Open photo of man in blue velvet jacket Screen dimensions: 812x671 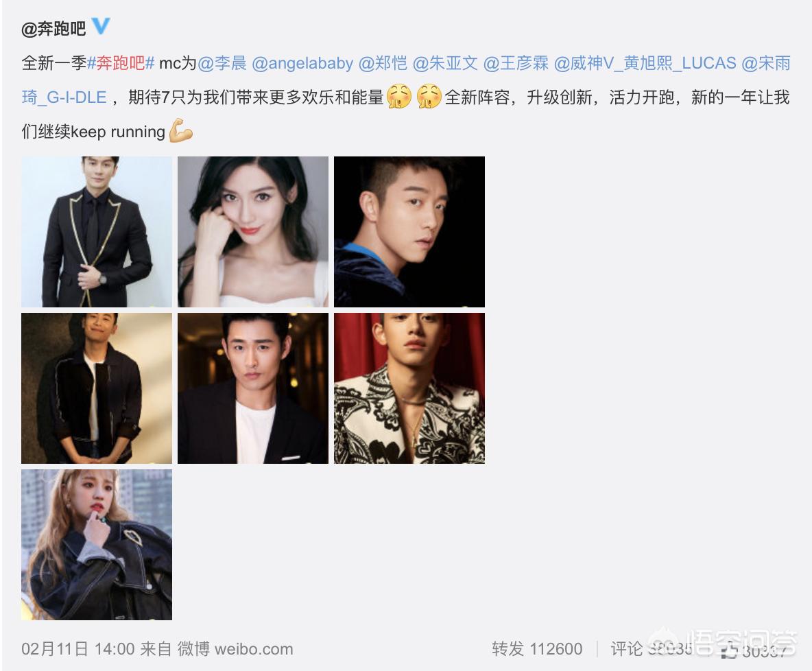pyautogui.click(x=409, y=232)
